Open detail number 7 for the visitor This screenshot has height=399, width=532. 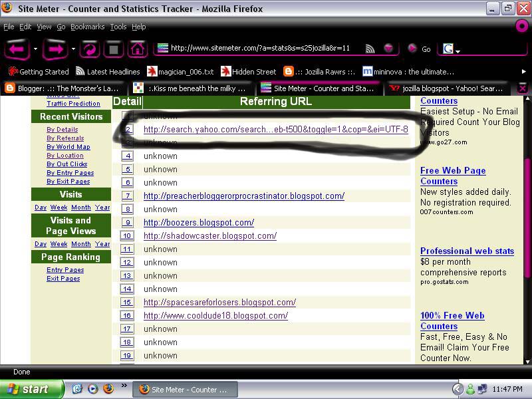(x=128, y=196)
